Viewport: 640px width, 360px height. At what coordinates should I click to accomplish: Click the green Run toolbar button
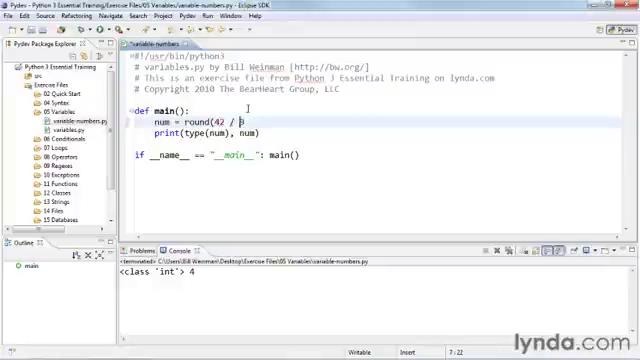point(100,30)
